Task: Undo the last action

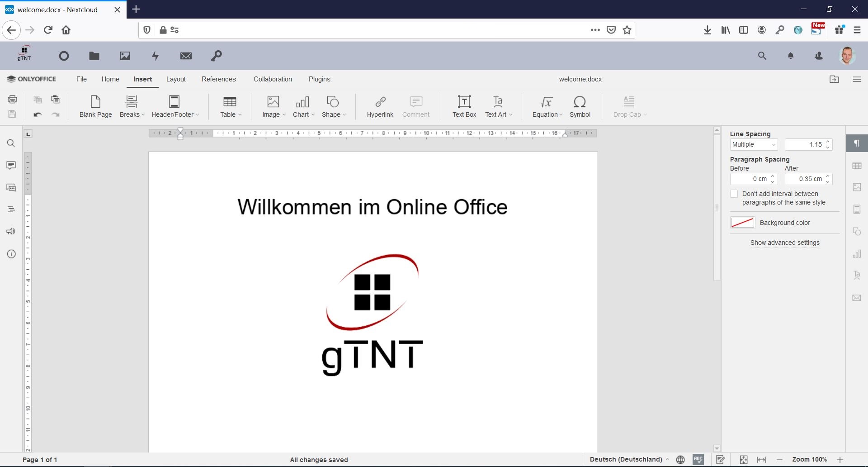Action: click(38, 114)
